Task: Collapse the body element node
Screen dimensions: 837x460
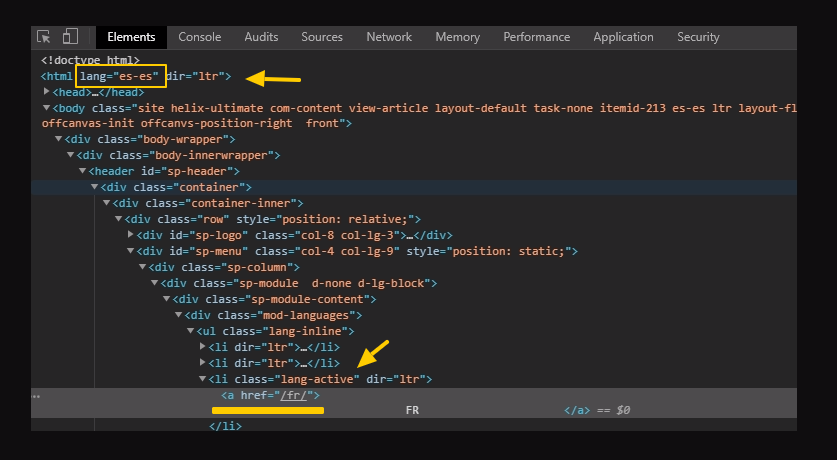Action: (46, 108)
